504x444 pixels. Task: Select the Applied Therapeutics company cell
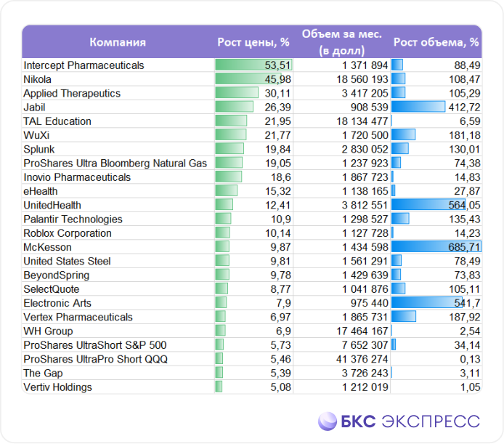(x=118, y=93)
